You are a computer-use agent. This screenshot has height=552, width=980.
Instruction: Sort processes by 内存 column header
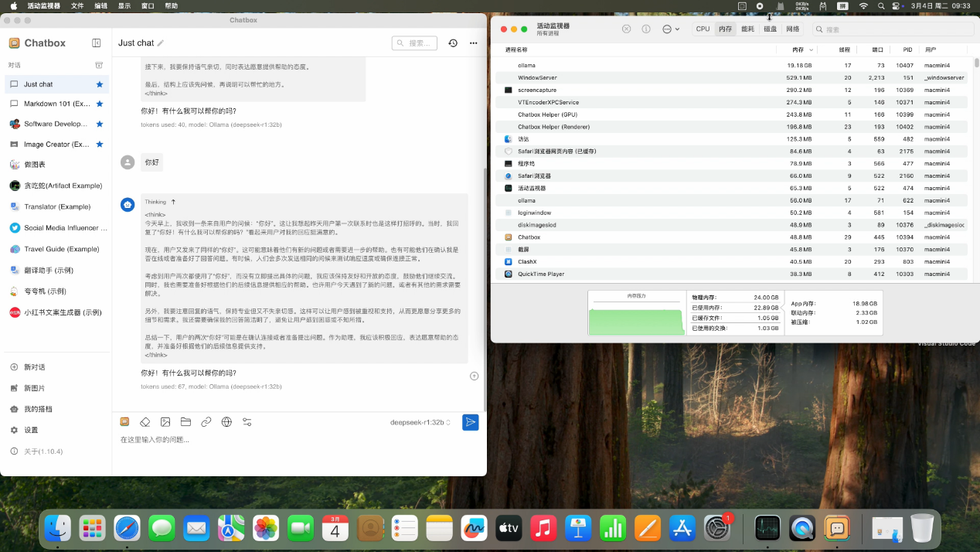(x=798, y=49)
